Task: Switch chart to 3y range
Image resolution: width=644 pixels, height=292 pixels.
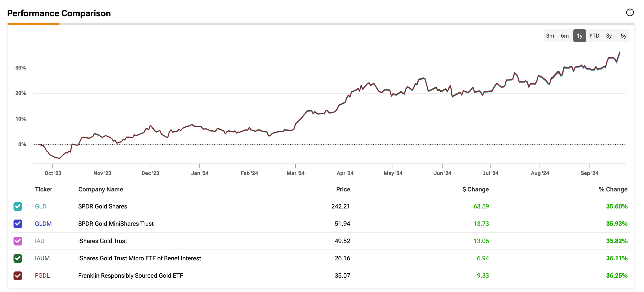Action: (x=609, y=36)
